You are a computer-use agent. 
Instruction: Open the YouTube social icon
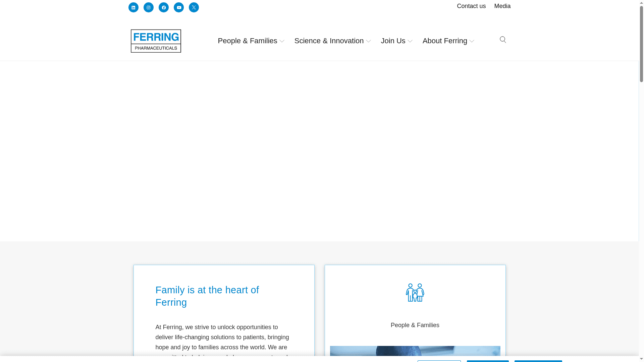[x=178, y=7]
